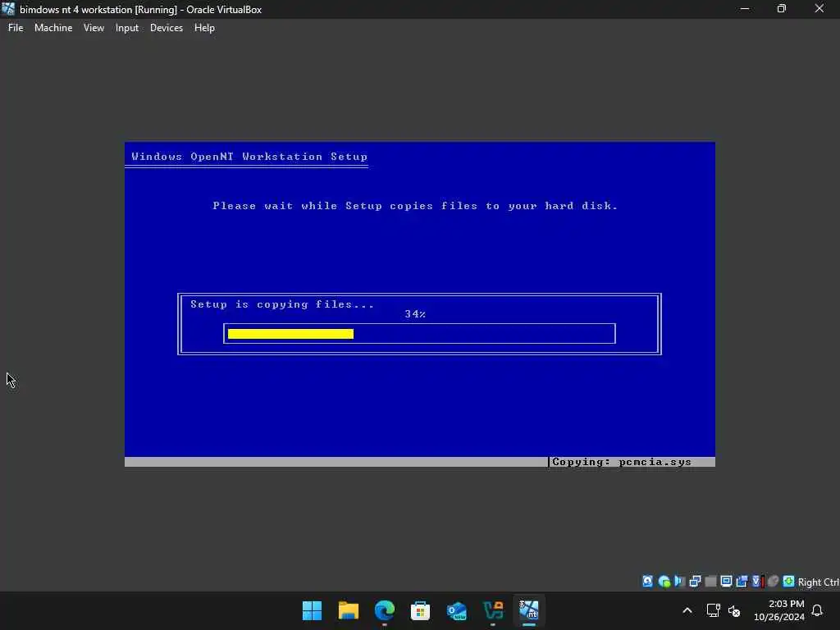Click the virtualization features V indicator
The width and height of the screenshot is (840, 630).
click(x=757, y=582)
